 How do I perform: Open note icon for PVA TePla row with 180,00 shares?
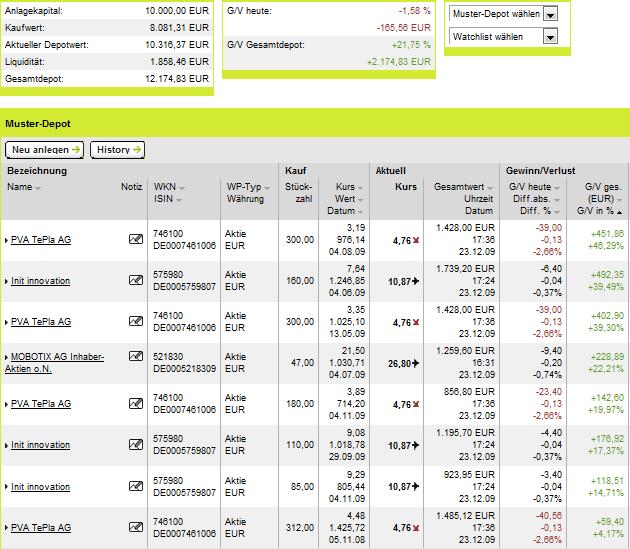point(136,403)
